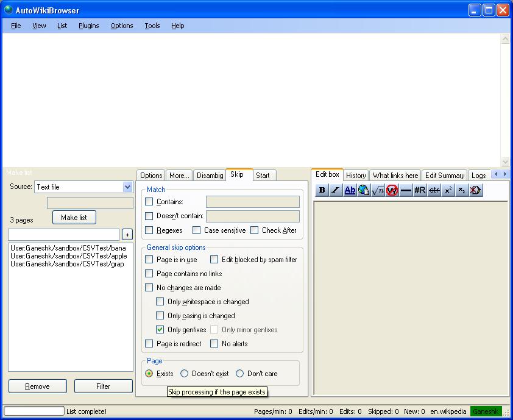Click the Filter button
Viewport: 513px width, 420px height.
(103, 386)
